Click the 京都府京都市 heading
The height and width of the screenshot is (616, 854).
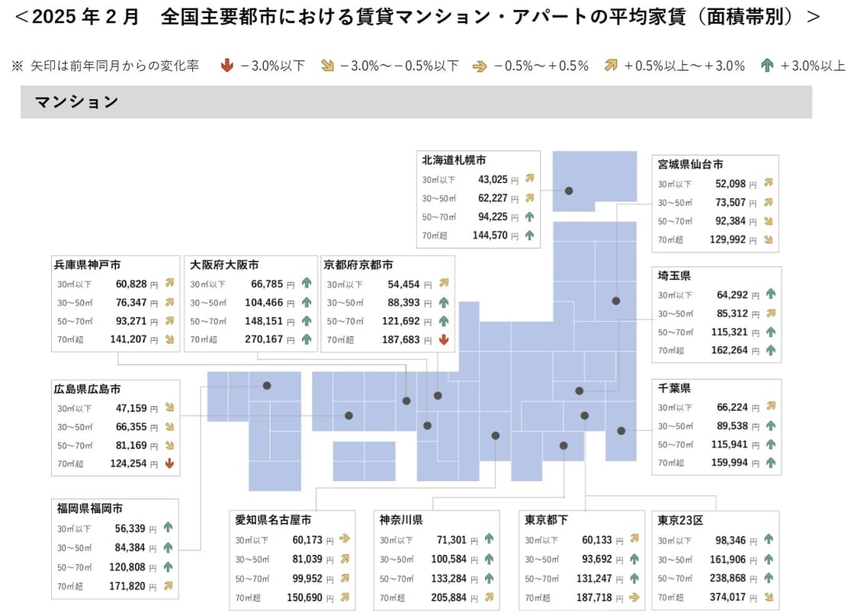click(358, 265)
